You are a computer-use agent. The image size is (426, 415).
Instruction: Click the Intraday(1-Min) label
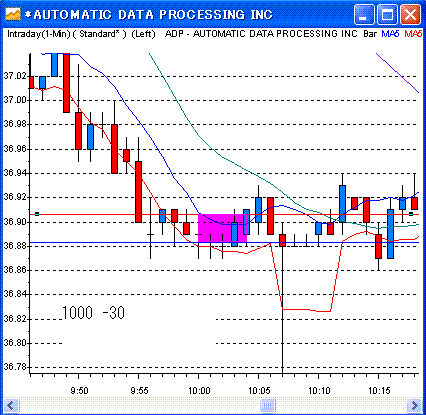(39, 34)
